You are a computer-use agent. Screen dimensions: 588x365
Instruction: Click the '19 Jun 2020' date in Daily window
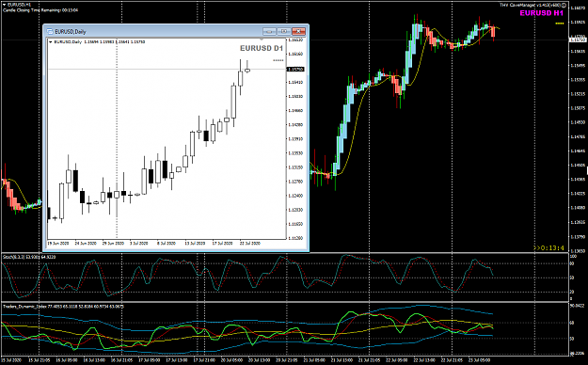point(58,244)
